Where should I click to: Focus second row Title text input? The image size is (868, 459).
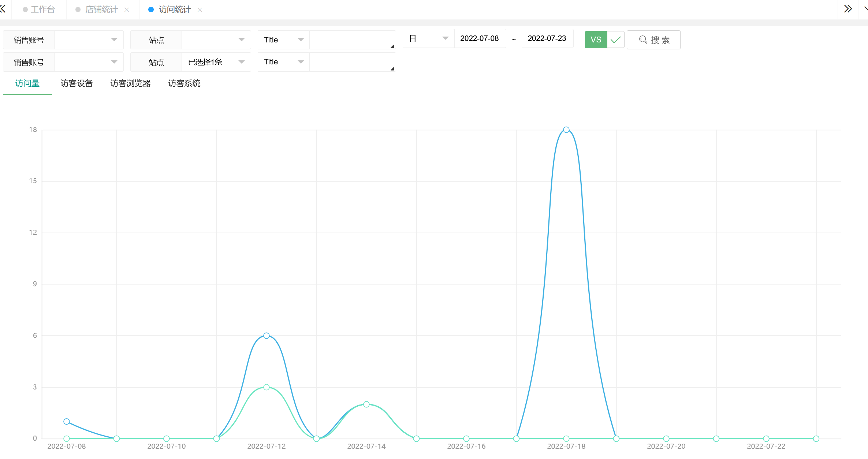click(x=353, y=62)
